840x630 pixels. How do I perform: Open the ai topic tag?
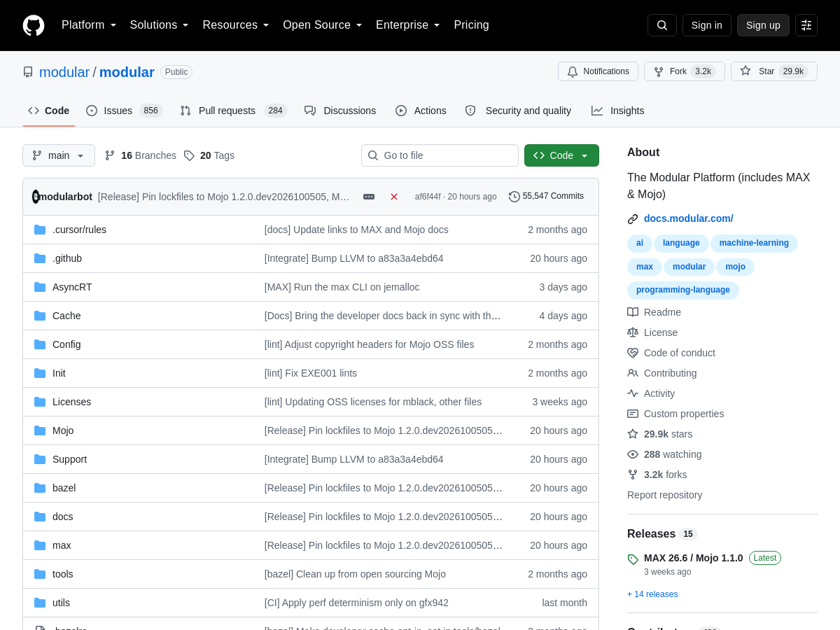[640, 243]
